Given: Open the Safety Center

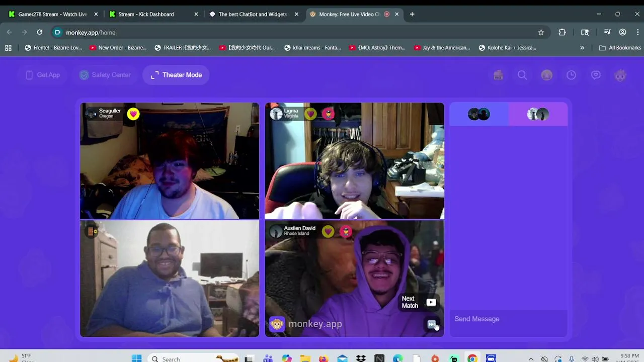Looking at the screenshot, I should 105,75.
